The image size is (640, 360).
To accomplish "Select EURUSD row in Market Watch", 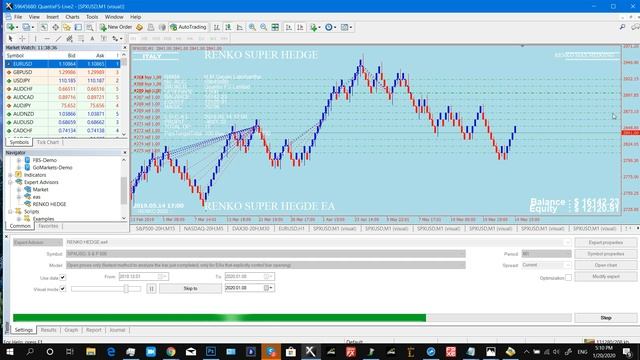I will click(x=62, y=64).
